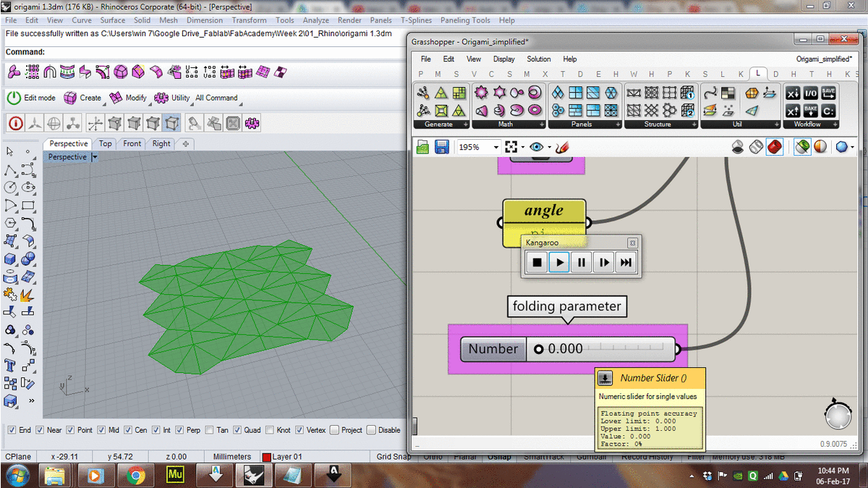Open Rhino Paneling Tools menu
868x488 pixels.
465,20
